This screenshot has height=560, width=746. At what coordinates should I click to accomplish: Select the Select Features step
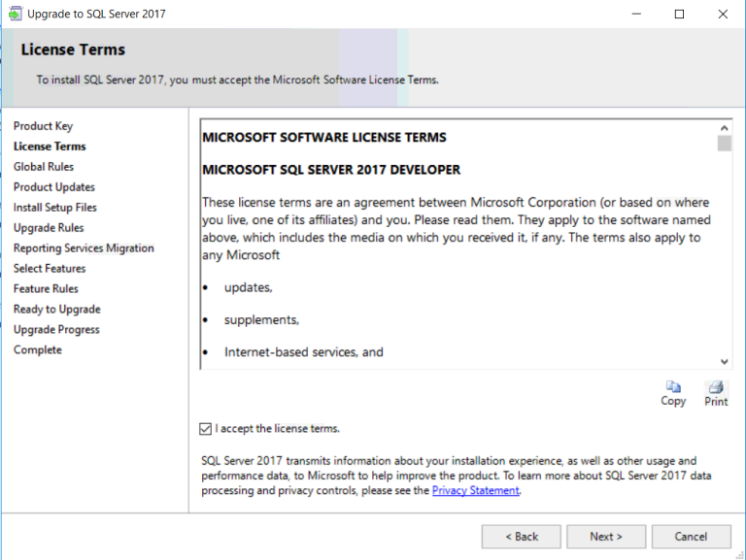[50, 269]
